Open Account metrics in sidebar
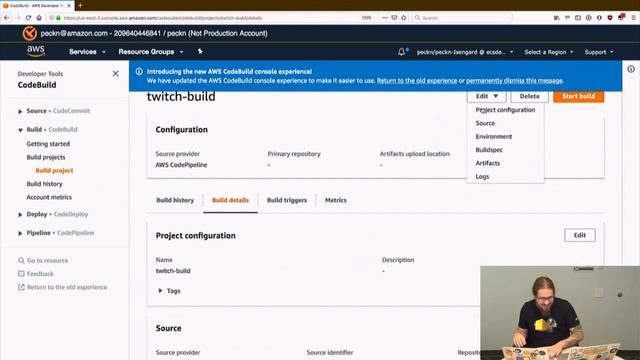640x360 pixels. (x=49, y=197)
